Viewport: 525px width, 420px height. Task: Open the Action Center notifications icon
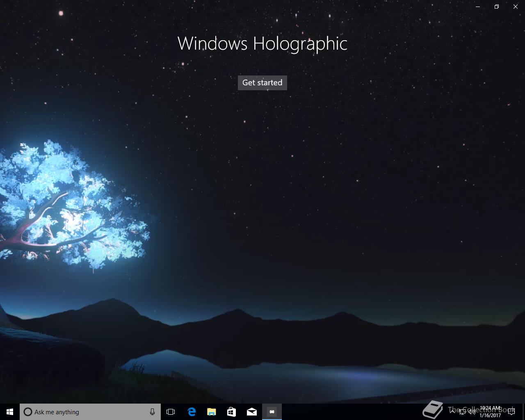[511, 412]
